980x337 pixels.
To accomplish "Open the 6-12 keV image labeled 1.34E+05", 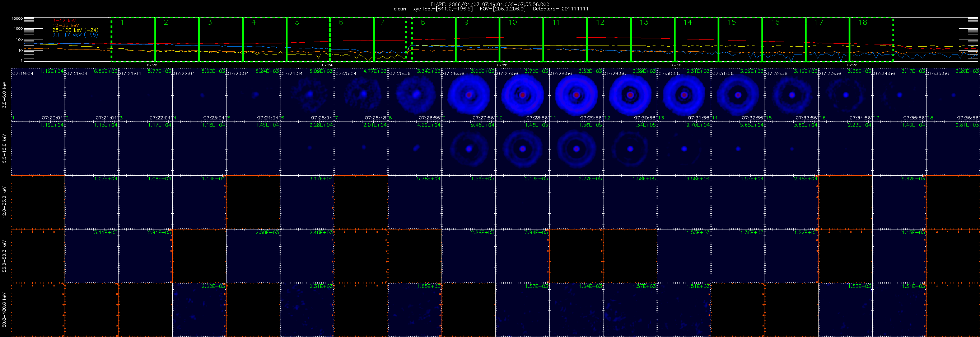I will [x=630, y=148].
